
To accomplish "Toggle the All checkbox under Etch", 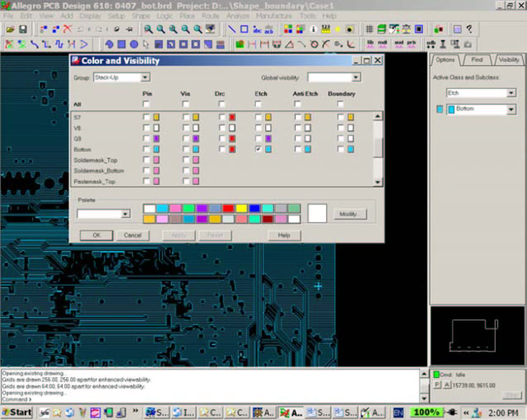I will [258, 104].
